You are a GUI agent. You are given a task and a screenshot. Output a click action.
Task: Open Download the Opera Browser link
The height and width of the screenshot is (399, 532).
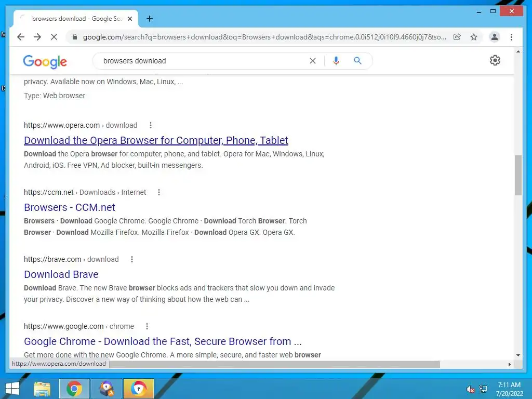tap(156, 140)
